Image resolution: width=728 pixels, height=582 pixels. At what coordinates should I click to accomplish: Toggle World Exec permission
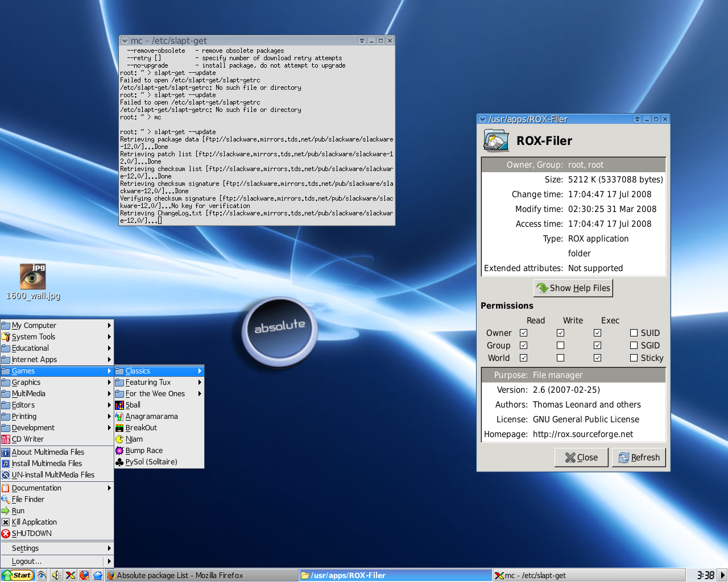[597, 358]
